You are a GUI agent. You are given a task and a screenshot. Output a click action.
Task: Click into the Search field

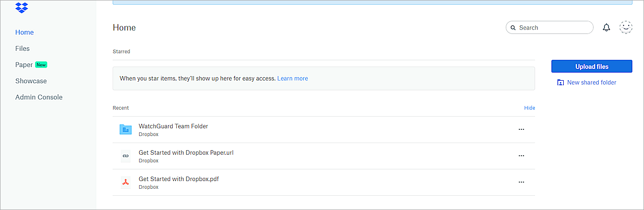[554, 28]
